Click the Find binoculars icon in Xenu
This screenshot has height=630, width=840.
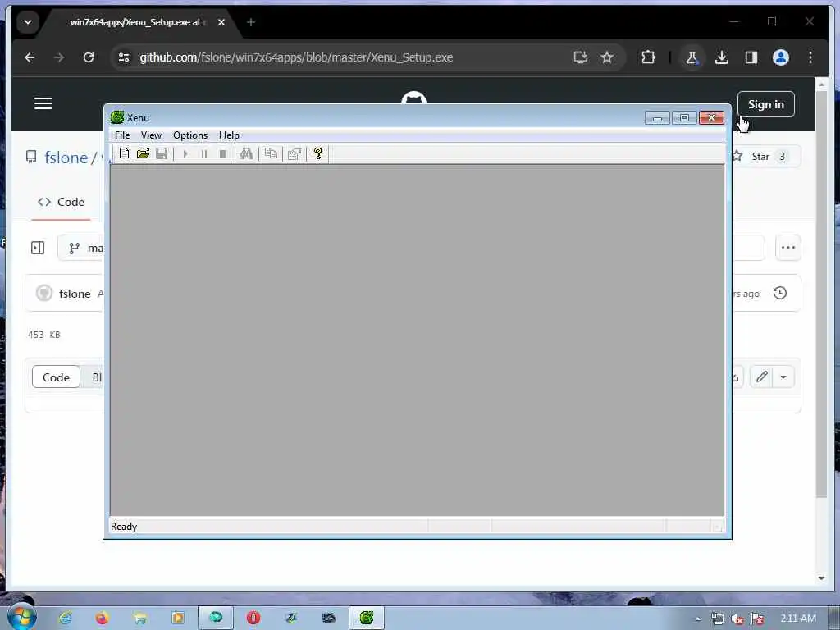246,153
